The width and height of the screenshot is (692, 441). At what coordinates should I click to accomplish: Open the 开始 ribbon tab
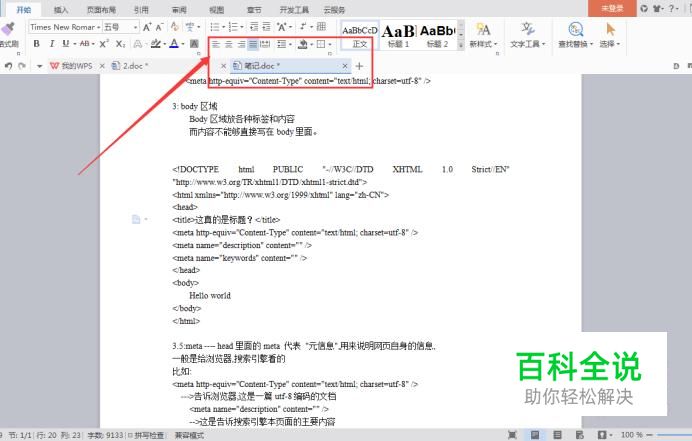24,9
